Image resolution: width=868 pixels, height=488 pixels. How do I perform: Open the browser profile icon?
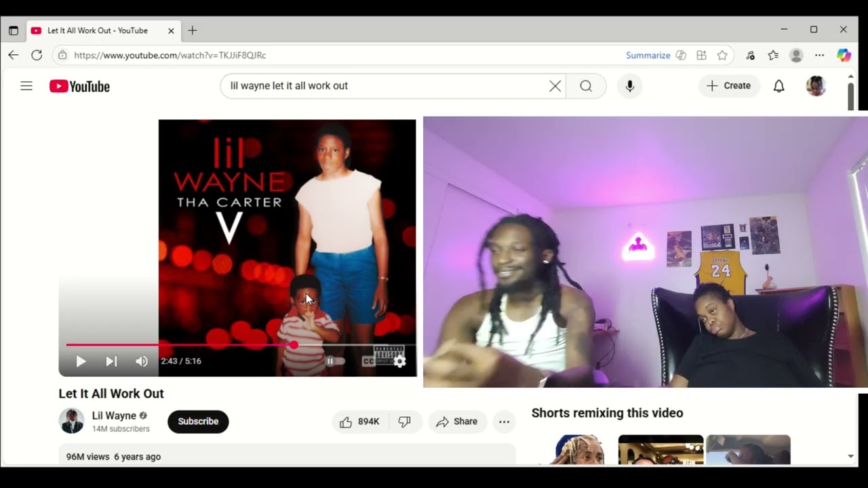(797, 56)
